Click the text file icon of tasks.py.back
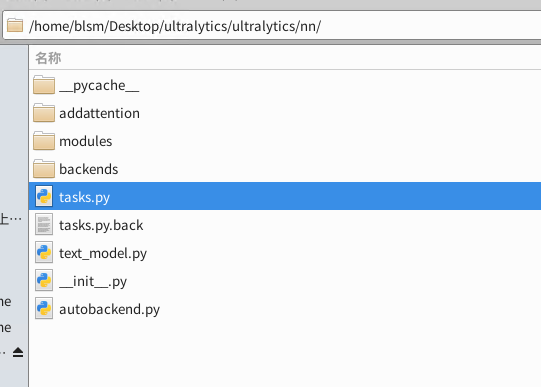The height and width of the screenshot is (387, 541). (x=44, y=225)
